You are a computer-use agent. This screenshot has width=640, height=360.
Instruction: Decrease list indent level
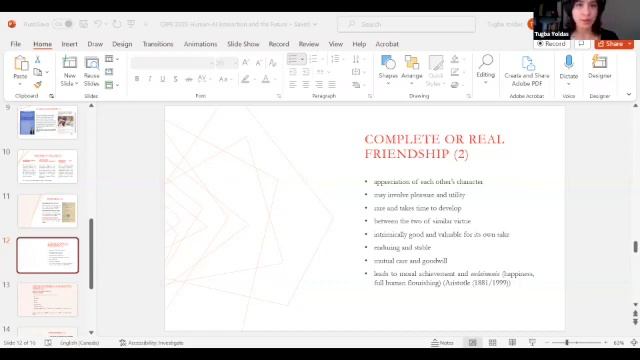click(293, 72)
